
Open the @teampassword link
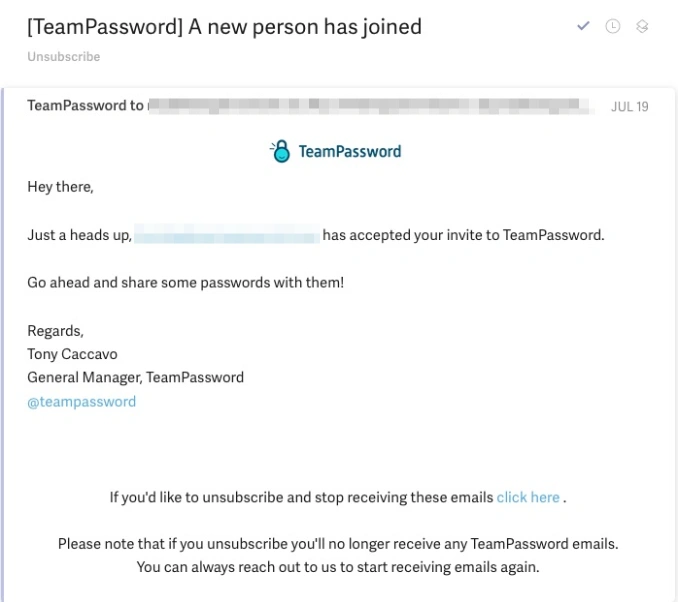[x=81, y=402]
